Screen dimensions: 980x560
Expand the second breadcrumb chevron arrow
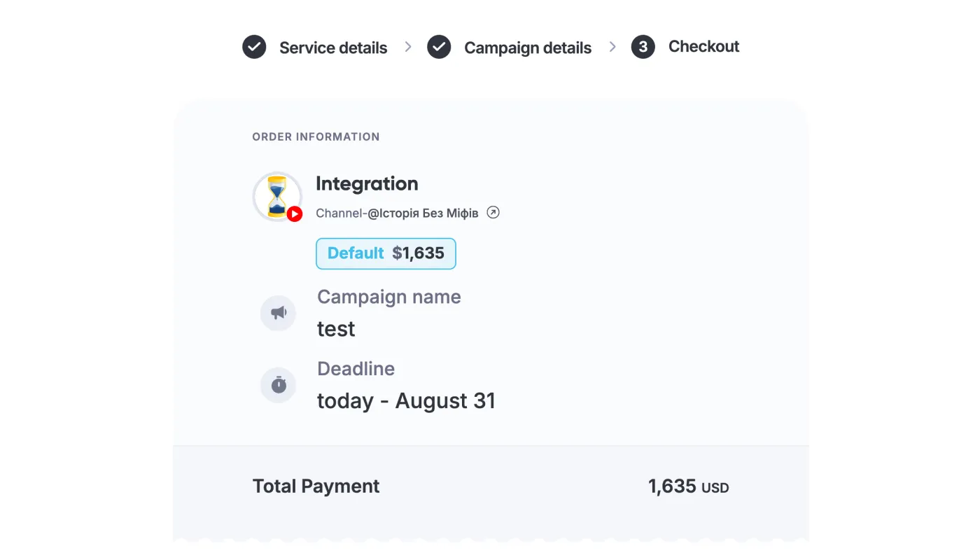pyautogui.click(x=612, y=47)
